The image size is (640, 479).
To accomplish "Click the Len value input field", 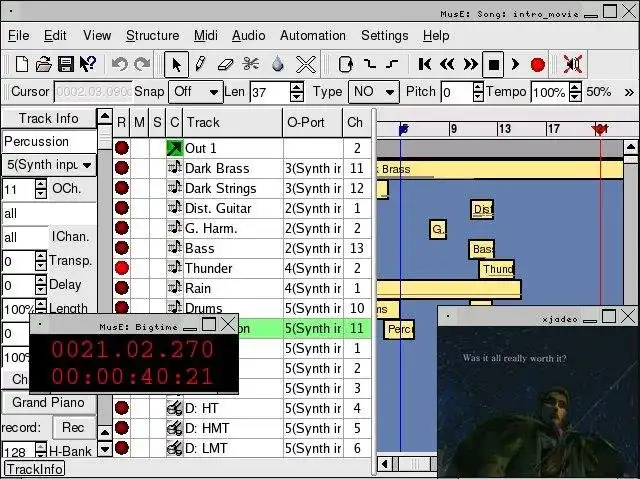I will (x=270, y=92).
